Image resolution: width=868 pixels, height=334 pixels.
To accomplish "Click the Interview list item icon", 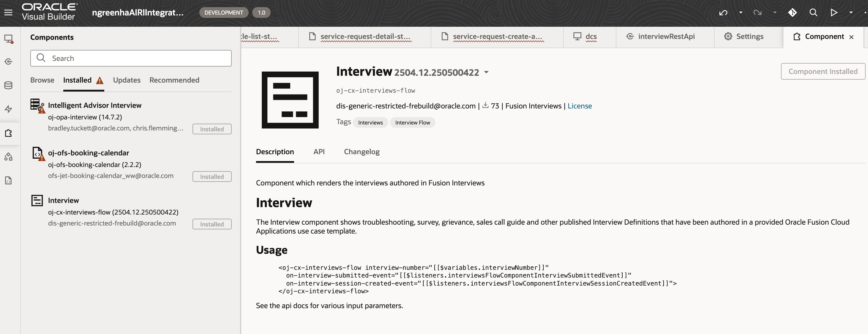I will pos(37,201).
